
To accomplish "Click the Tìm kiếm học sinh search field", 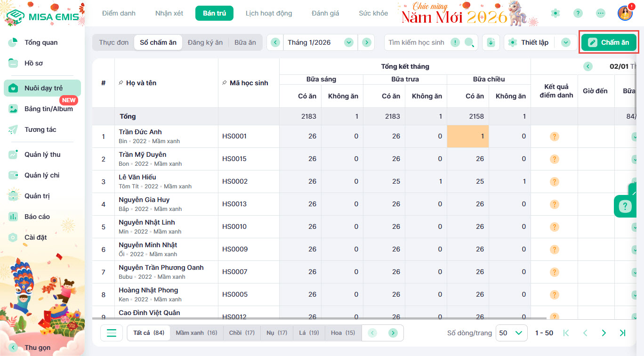I will [x=417, y=42].
